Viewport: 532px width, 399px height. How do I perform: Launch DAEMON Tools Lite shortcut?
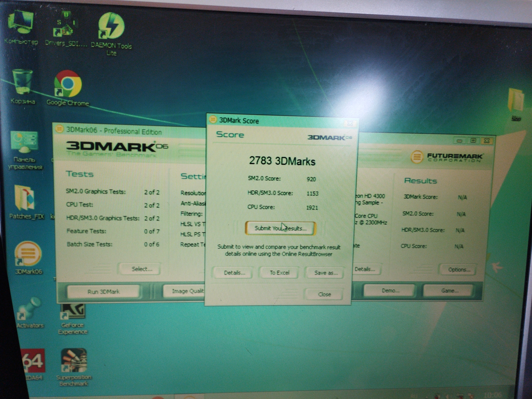[111, 33]
